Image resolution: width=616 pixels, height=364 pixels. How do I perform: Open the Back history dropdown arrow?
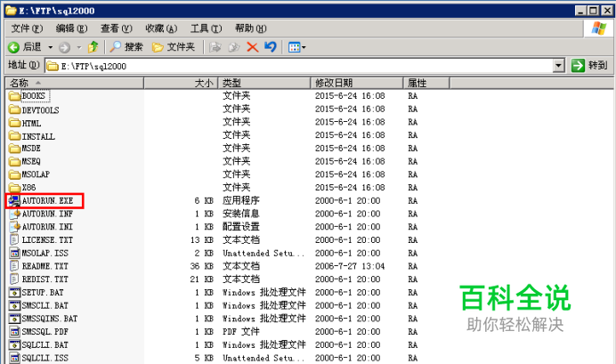(50, 47)
